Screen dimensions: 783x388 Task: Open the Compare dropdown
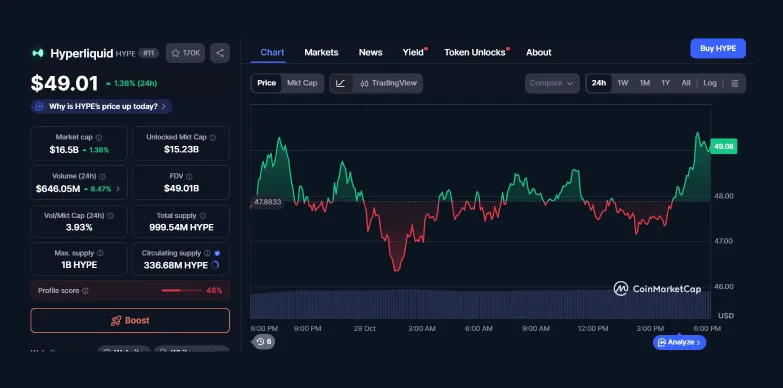(552, 83)
